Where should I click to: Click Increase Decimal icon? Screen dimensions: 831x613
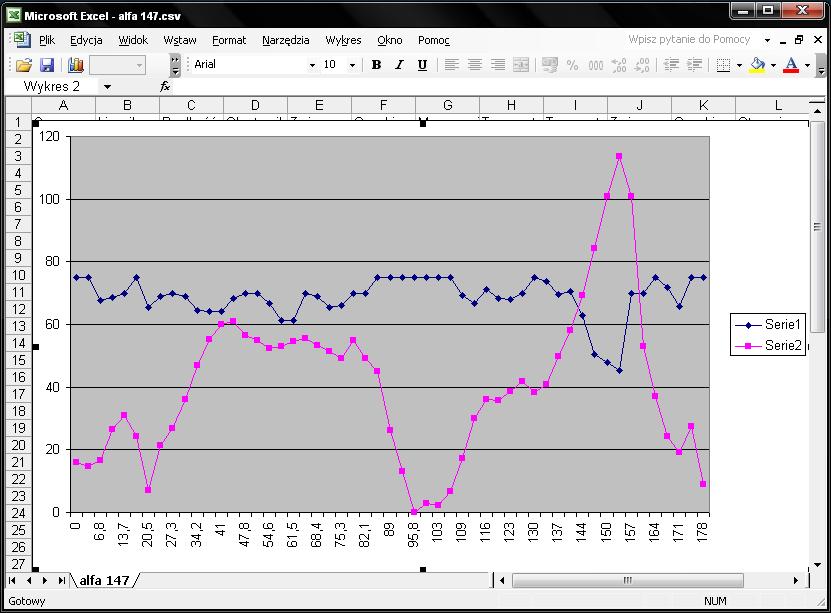(618, 65)
